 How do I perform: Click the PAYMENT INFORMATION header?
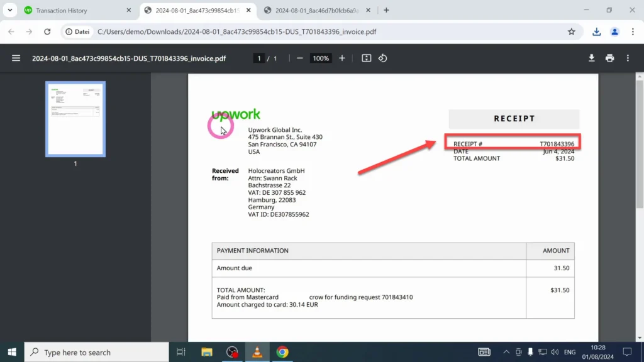tap(253, 250)
